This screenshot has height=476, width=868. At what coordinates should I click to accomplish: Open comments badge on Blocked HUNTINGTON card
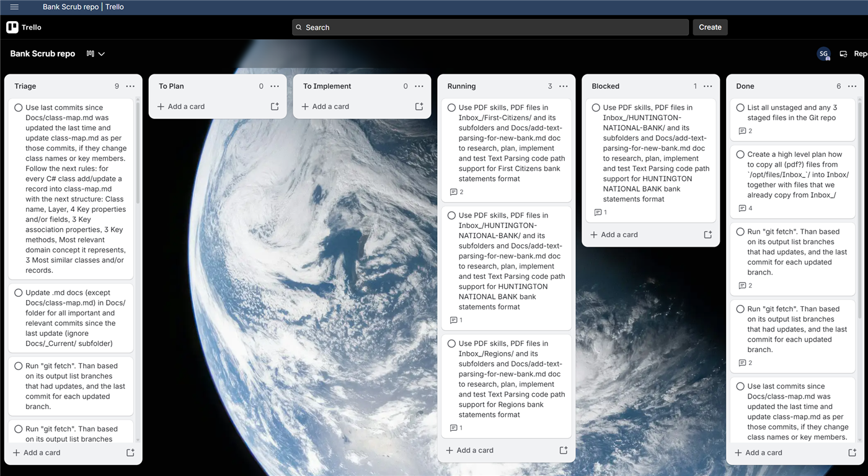coord(601,213)
